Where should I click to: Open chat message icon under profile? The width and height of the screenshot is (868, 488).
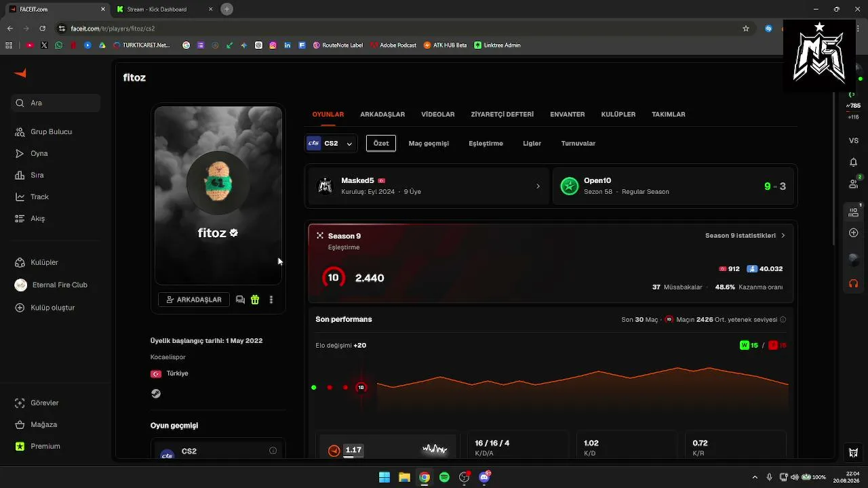240,300
